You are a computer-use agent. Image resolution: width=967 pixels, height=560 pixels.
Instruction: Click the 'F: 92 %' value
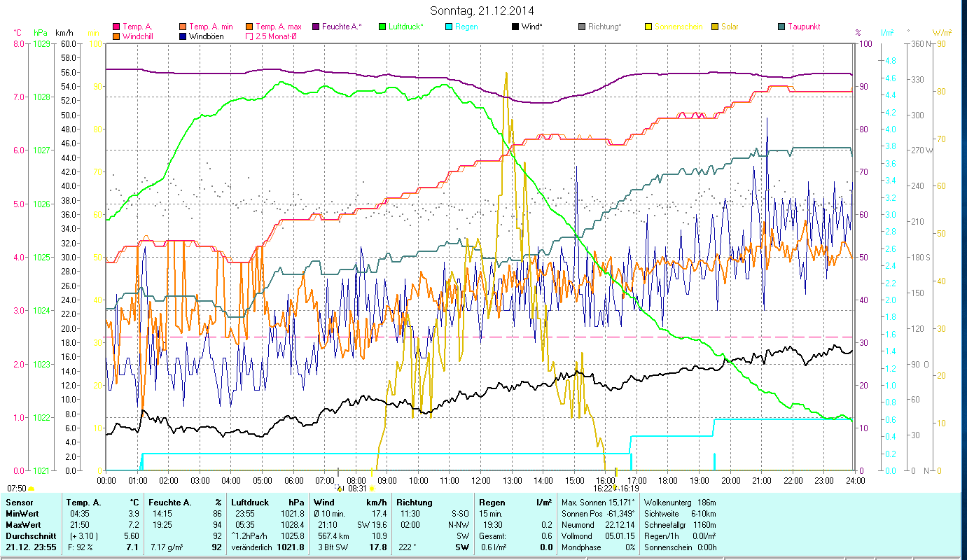(81, 547)
